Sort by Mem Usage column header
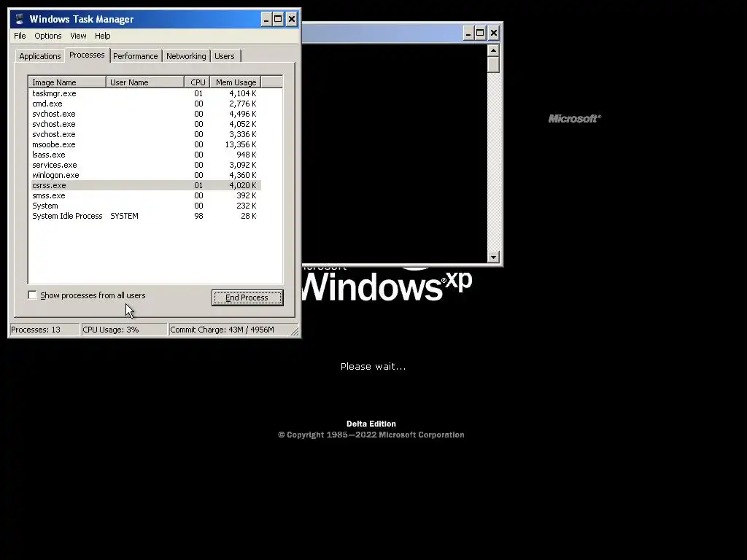 click(x=236, y=82)
